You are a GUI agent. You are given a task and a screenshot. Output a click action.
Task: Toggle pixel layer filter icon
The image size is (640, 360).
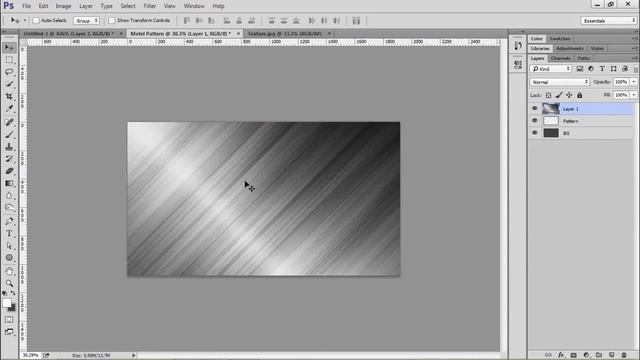click(580, 69)
